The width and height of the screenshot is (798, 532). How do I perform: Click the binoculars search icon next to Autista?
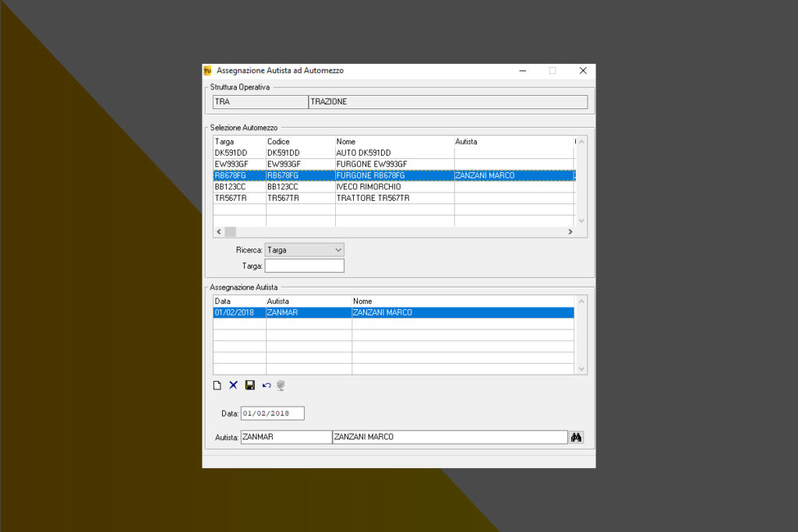[x=576, y=438]
